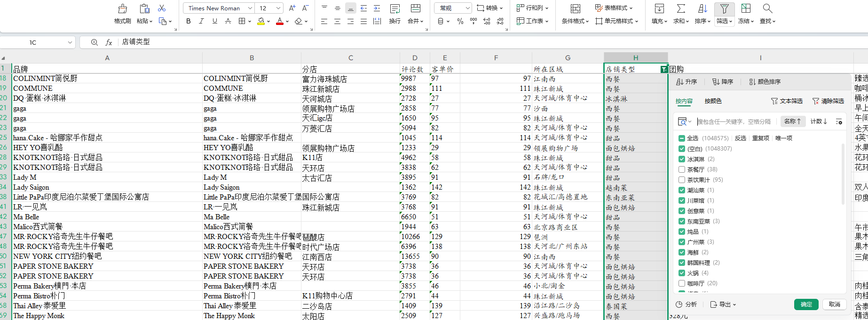Toggle Bold formatting
The image size is (868, 320).
point(189,21)
